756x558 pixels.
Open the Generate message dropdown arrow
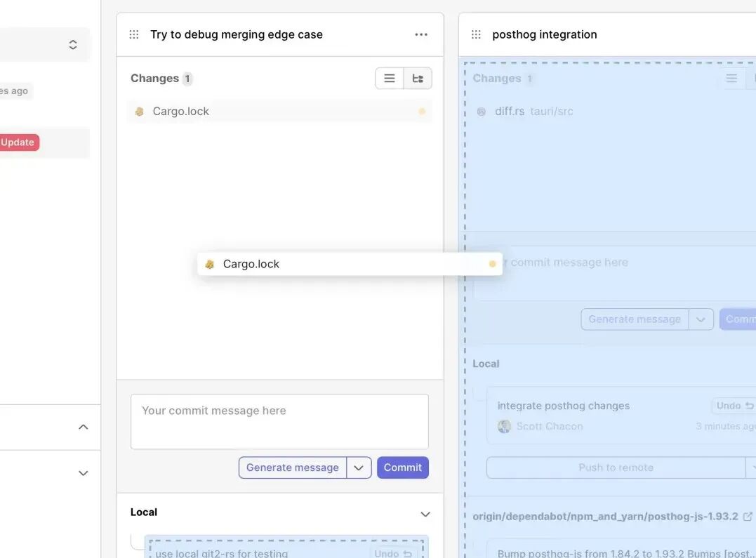click(359, 467)
